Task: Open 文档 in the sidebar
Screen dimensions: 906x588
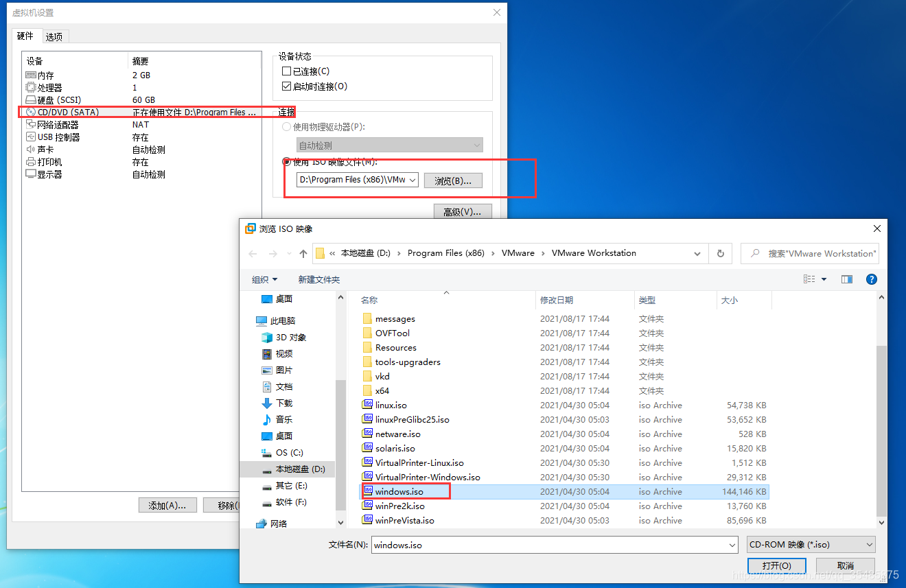Action: pyautogui.click(x=277, y=387)
